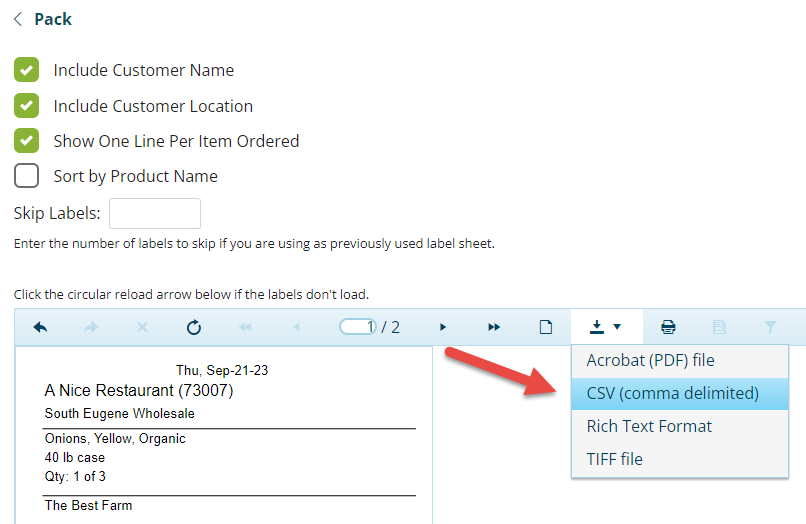Enable Sort by Product Name checkbox

pos(27,176)
